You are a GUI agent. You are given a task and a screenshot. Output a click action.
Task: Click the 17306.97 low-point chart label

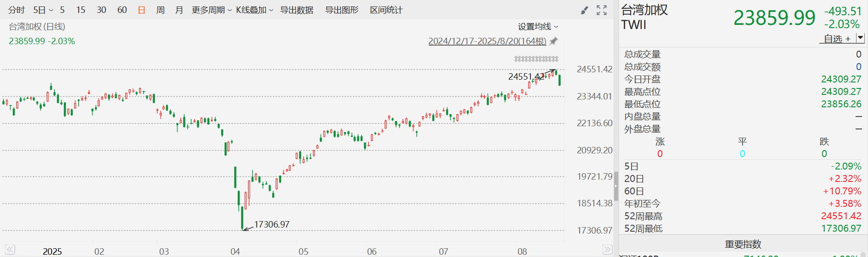[272, 224]
